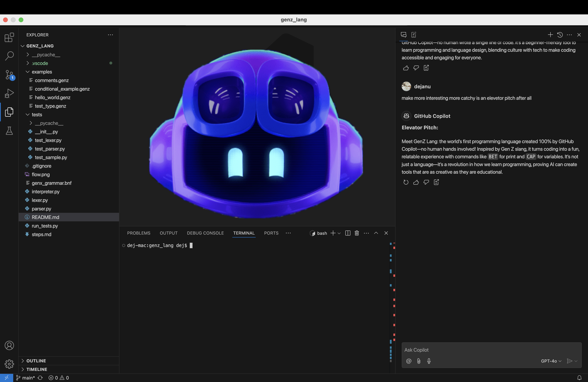
Task: Kill terminal with the trash icon
Action: click(x=356, y=233)
